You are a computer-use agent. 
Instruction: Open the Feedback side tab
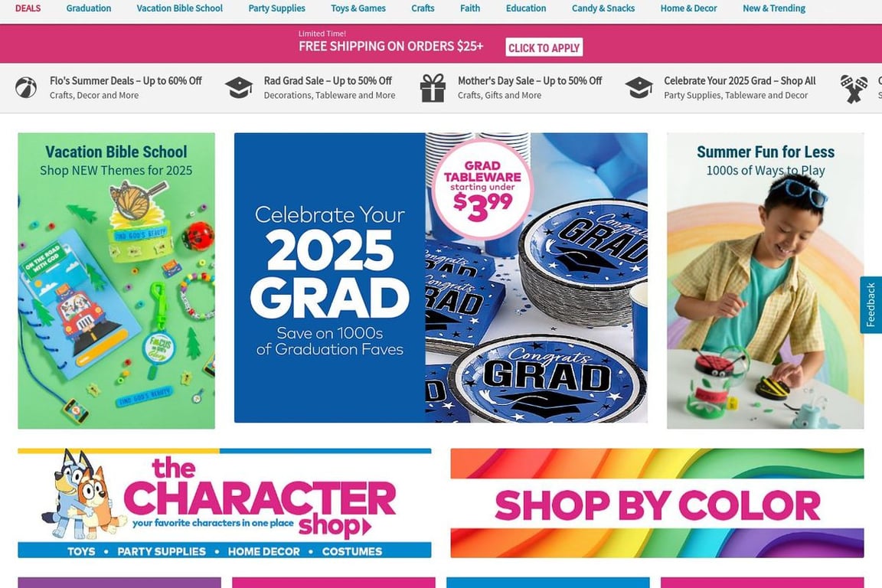pyautogui.click(x=871, y=305)
